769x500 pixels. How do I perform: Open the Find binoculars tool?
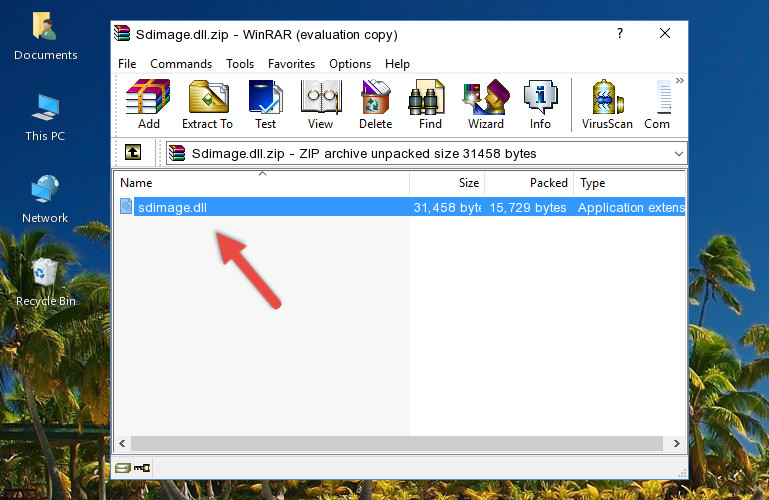click(x=430, y=104)
